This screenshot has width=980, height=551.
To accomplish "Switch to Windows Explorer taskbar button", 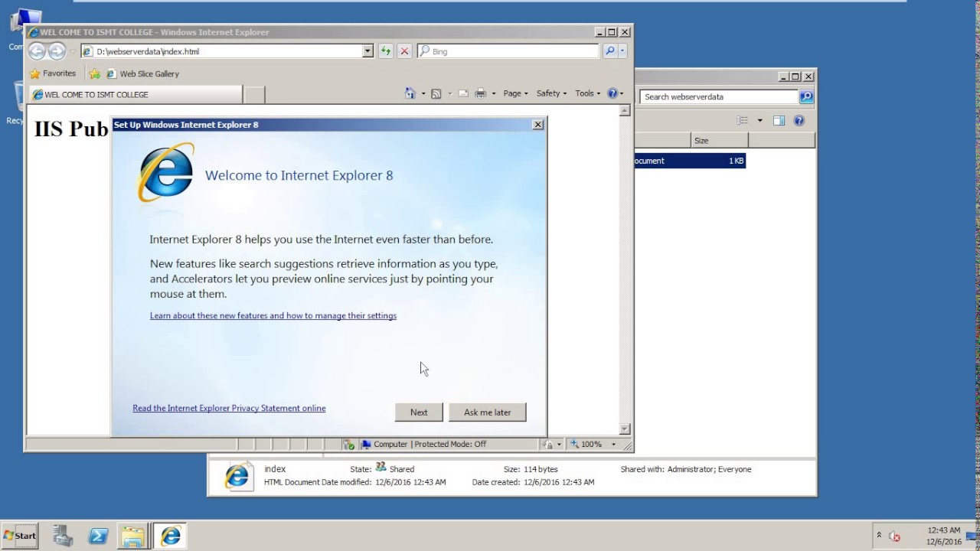I will tap(133, 536).
